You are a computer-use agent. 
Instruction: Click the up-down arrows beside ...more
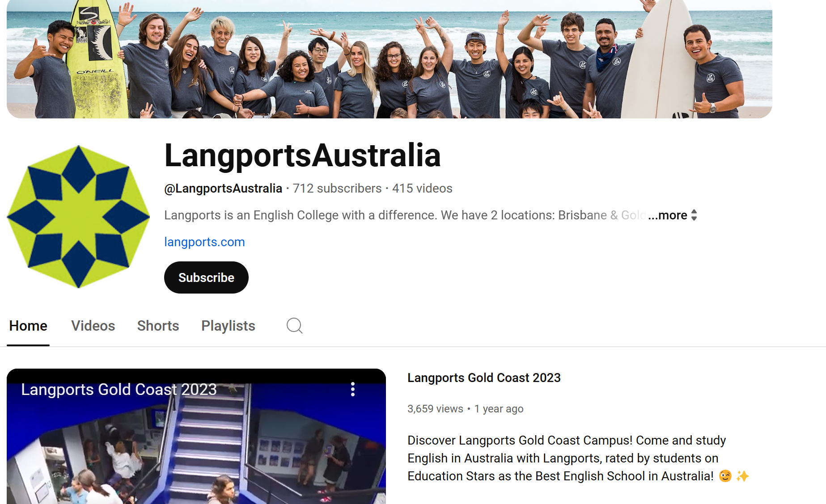point(694,215)
